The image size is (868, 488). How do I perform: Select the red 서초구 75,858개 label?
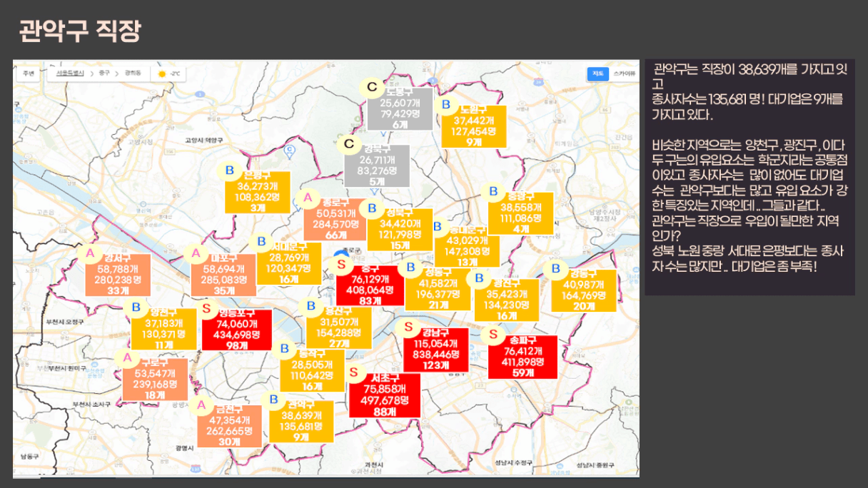385,395
